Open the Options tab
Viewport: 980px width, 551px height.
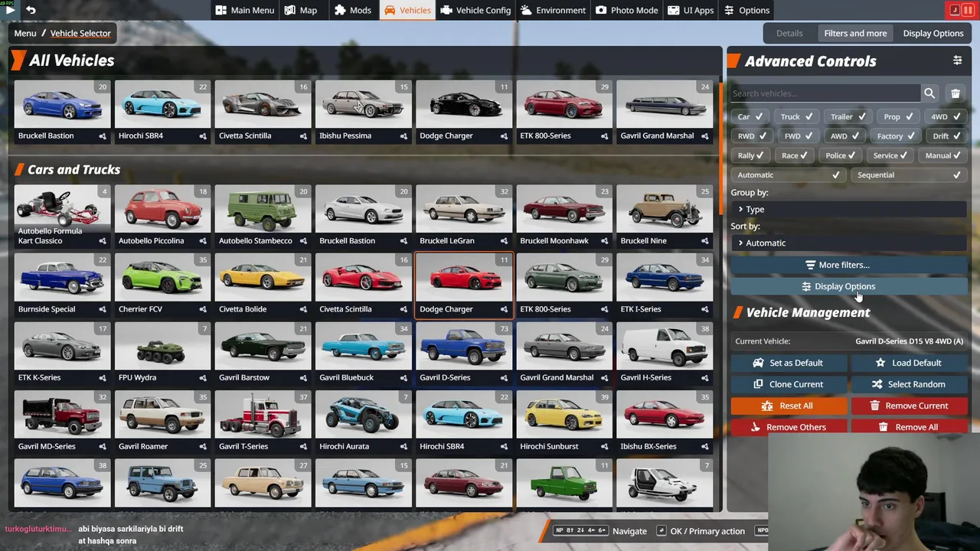[746, 10]
